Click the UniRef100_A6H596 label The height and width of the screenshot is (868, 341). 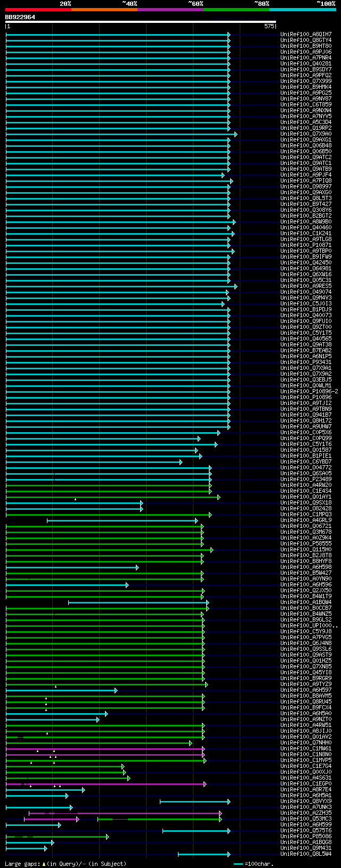point(306,585)
